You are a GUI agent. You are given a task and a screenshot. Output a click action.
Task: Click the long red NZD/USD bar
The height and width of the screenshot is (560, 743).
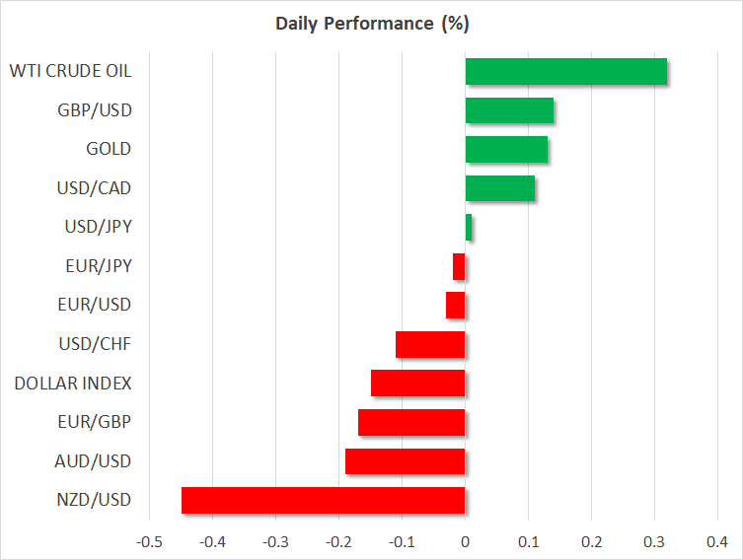tap(323, 500)
